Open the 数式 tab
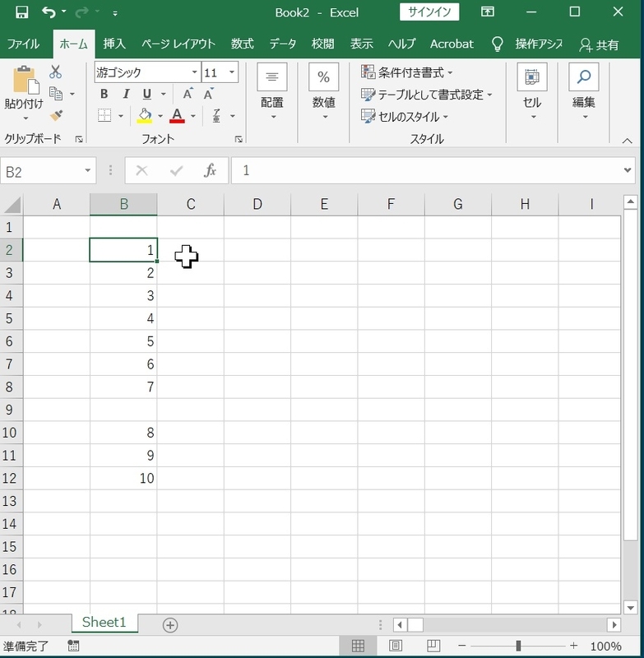The width and height of the screenshot is (644, 658). pos(242,44)
